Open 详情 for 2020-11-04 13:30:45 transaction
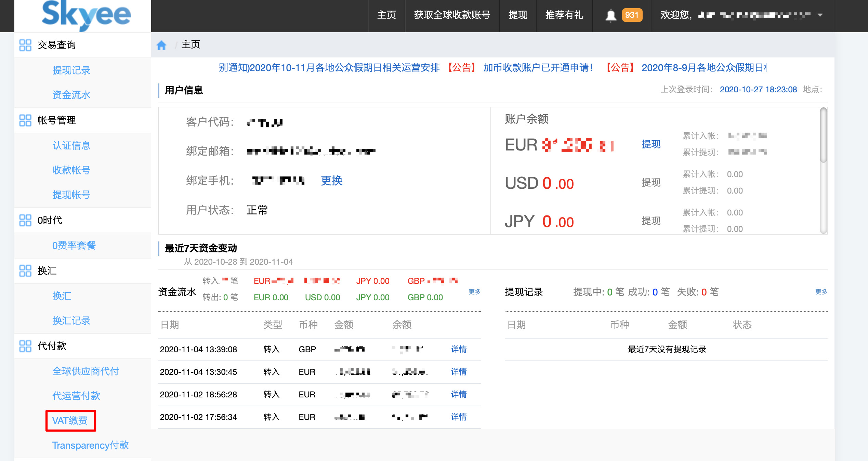868x461 pixels. click(x=459, y=372)
